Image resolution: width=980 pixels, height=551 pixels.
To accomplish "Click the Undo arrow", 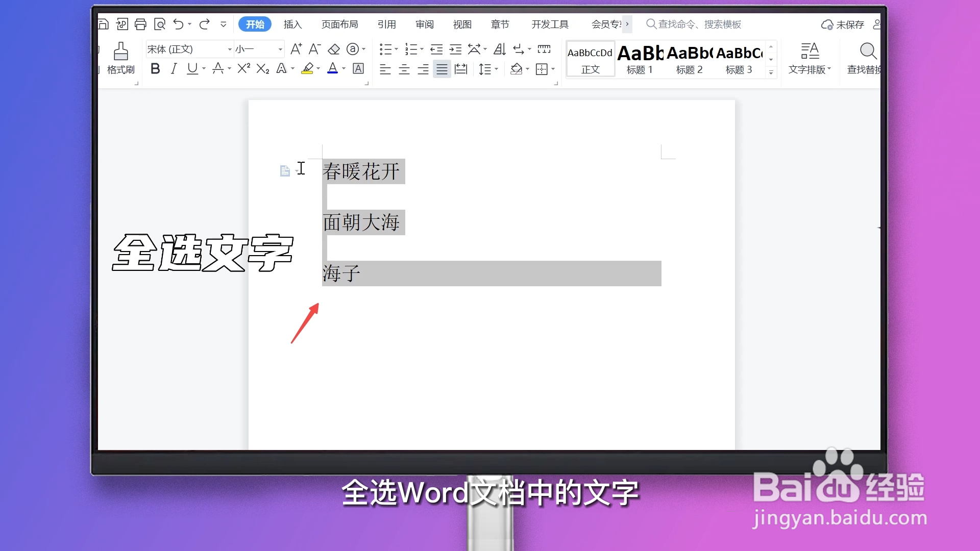I will (178, 24).
